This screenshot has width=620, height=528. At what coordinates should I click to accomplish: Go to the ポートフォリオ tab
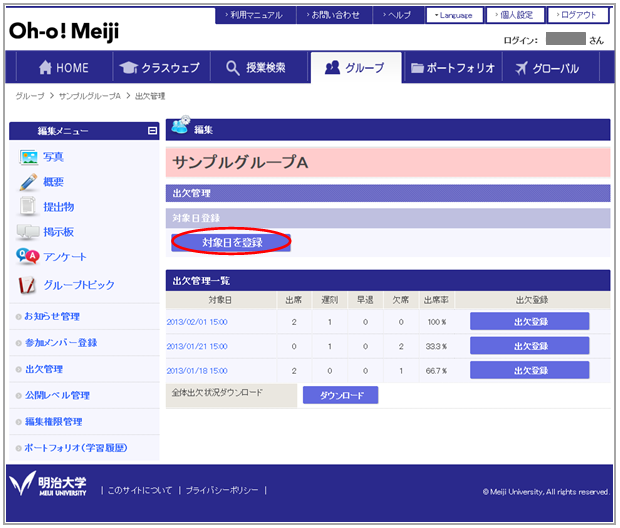[453, 68]
